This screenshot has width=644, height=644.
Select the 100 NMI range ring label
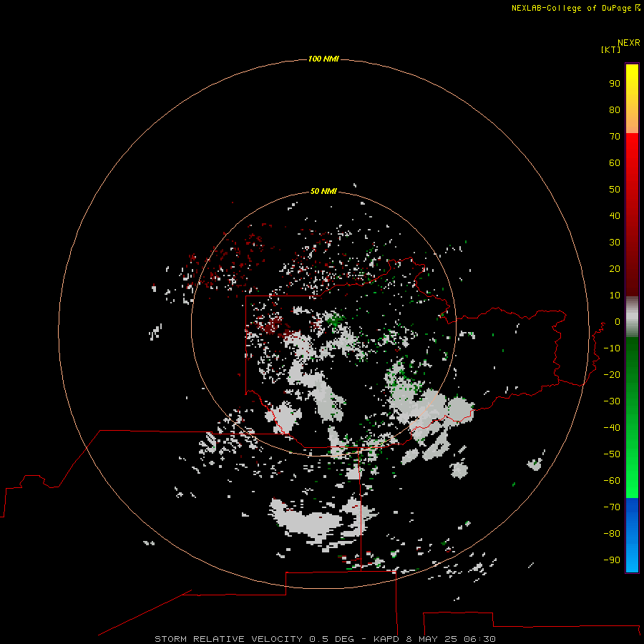[323, 59]
